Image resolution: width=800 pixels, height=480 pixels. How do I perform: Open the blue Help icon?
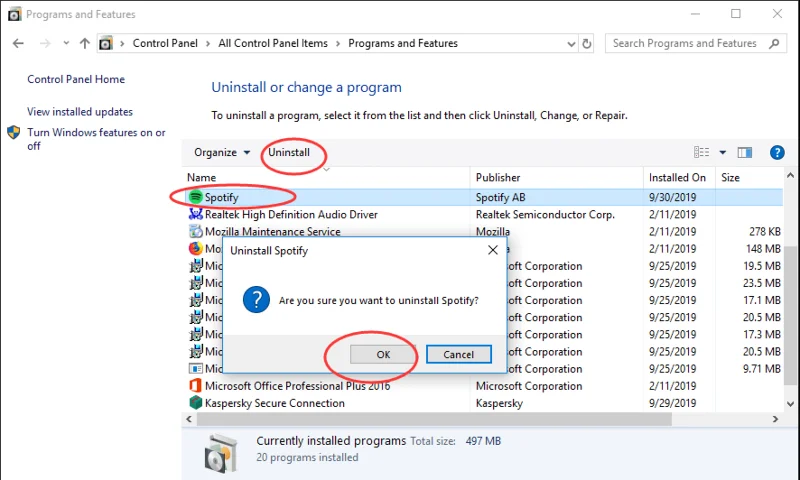(x=777, y=152)
